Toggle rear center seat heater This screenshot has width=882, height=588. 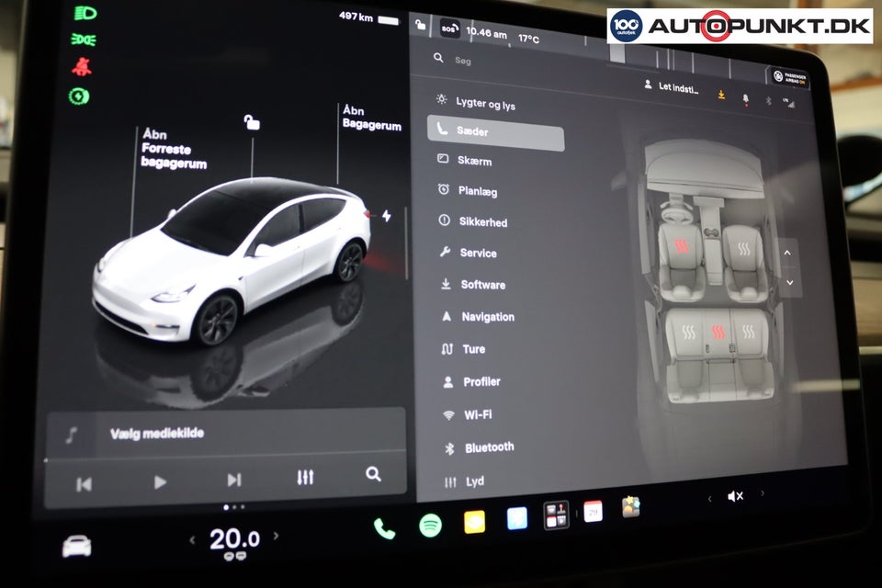718,332
